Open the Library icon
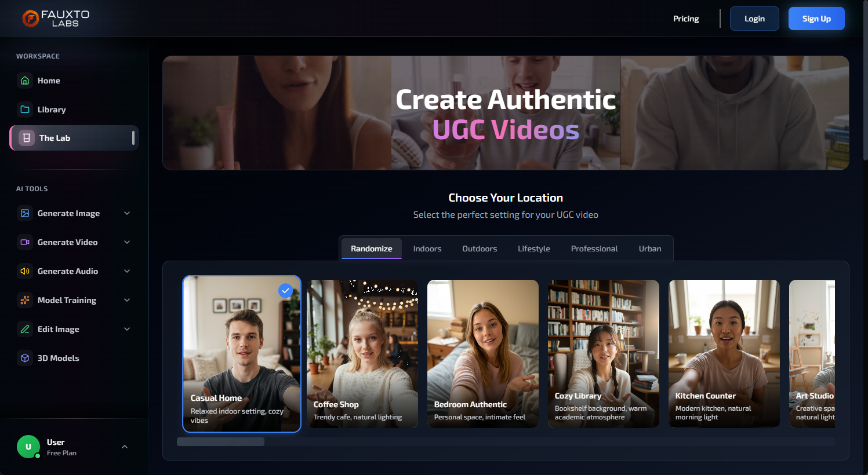Screen dimensions: 868x475 [25, 109]
